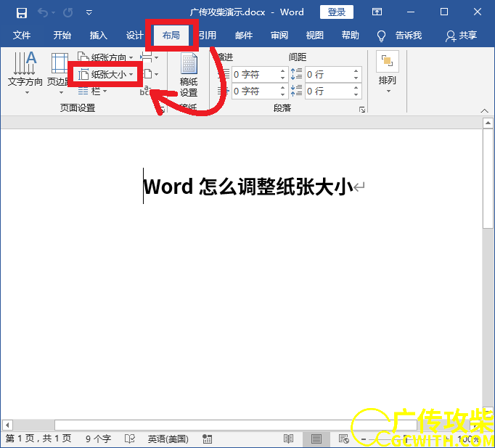
Task: Switch to Print Layout view icon
Action: pos(316,439)
